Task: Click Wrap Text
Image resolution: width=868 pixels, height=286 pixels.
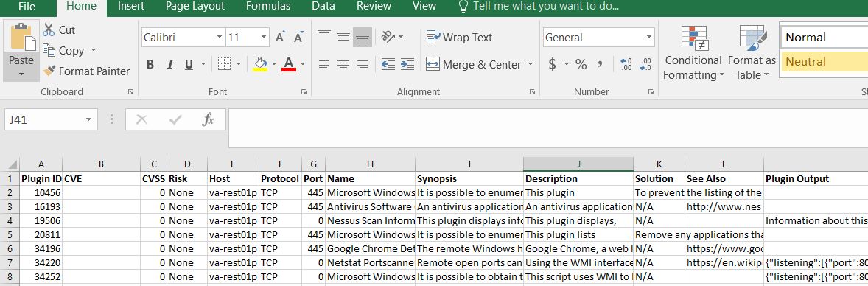Action: point(459,37)
